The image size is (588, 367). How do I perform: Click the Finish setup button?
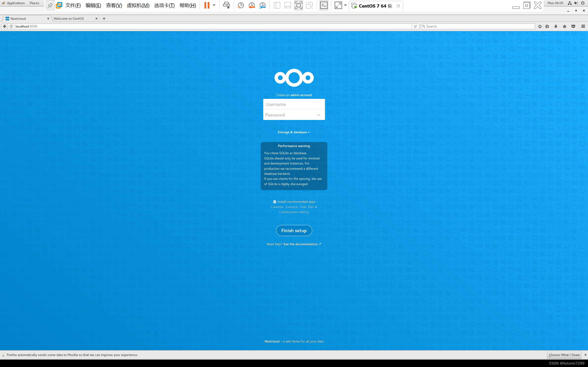294,231
